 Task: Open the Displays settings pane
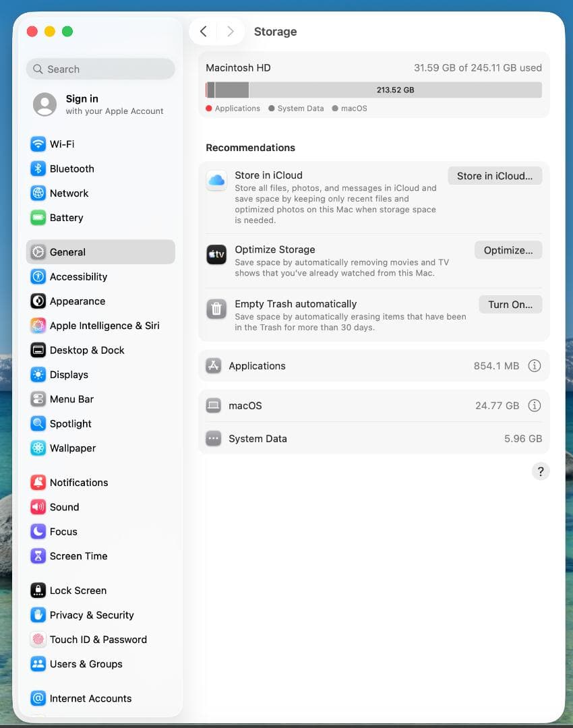(69, 375)
